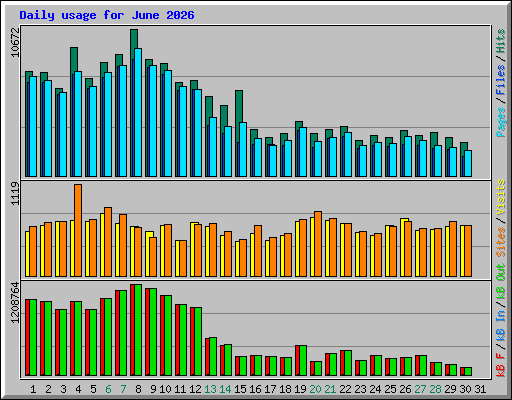Click day 17 on the x-axis
The image size is (512, 400).
coord(270,389)
